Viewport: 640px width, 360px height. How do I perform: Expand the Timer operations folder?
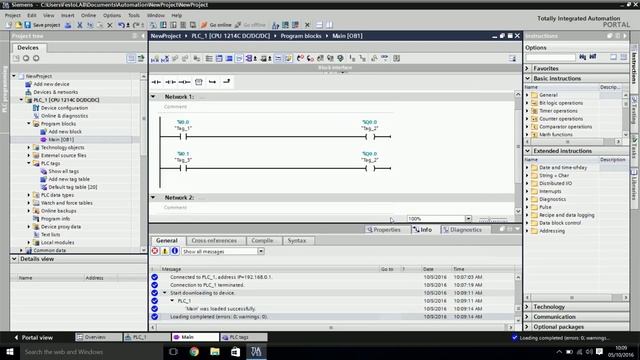527,111
